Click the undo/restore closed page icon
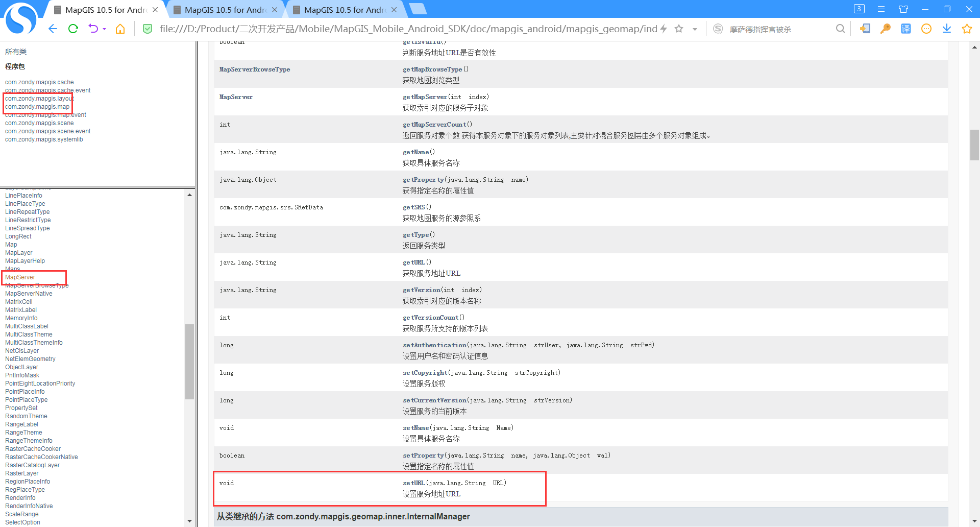The height and width of the screenshot is (527, 980). (93, 29)
